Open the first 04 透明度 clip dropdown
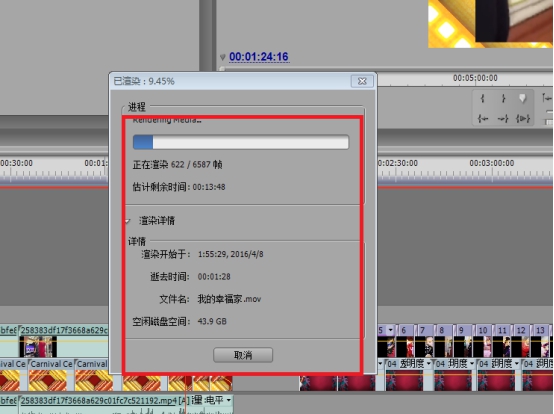The image size is (554, 414). [x=429, y=363]
